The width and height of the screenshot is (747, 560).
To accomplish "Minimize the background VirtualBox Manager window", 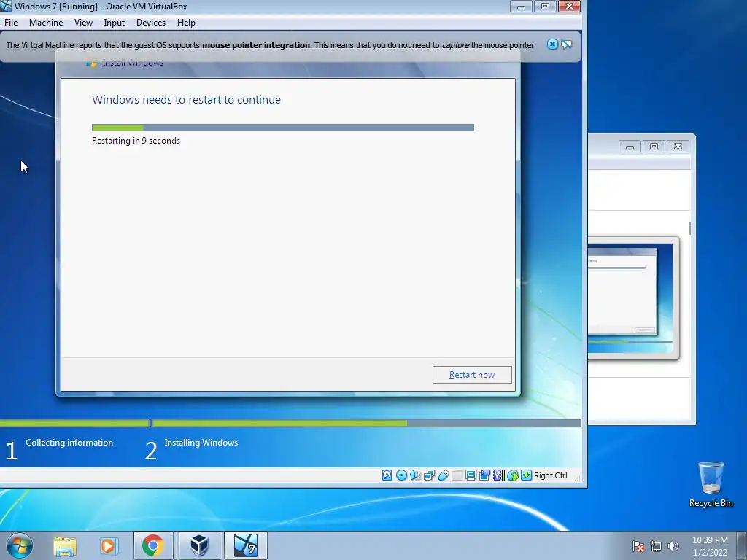I will coord(630,147).
